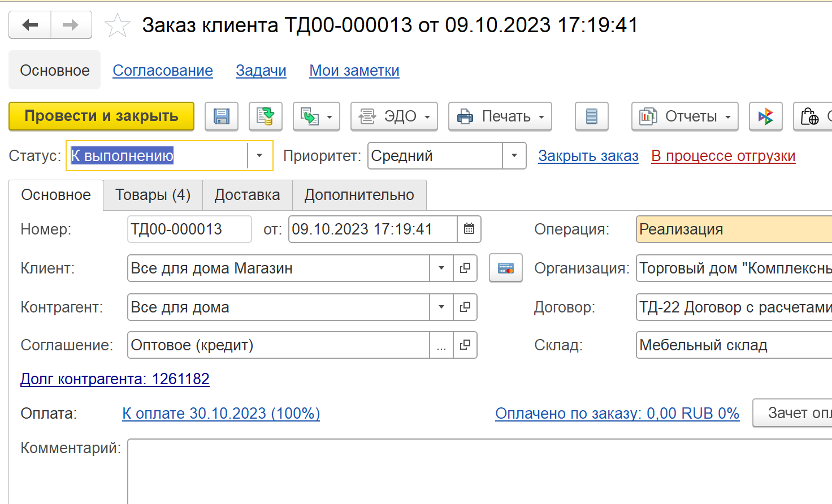Expand the Клиент dropdown arrow
The width and height of the screenshot is (832, 504).
tap(441, 268)
